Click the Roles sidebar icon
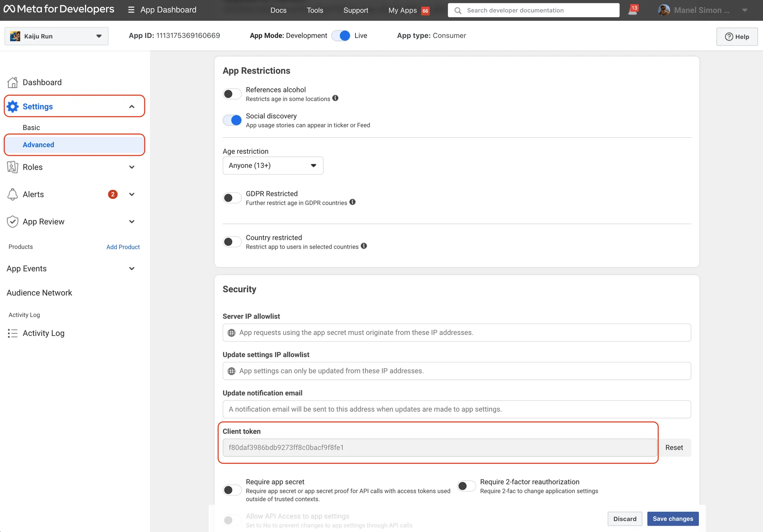Image resolution: width=763 pixels, height=532 pixels. click(13, 167)
